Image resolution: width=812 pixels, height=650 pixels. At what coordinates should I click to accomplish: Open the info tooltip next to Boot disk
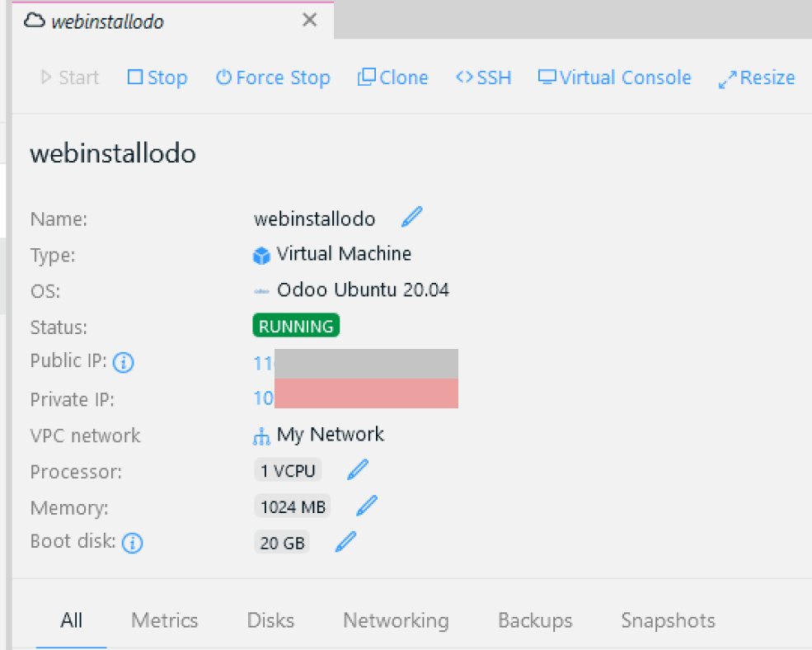(x=132, y=543)
